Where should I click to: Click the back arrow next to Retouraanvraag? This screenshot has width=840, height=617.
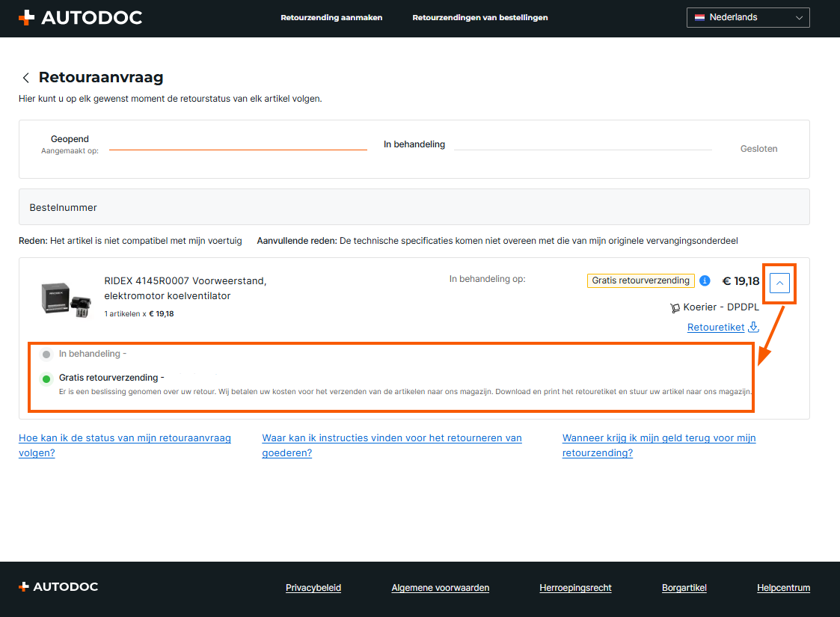click(x=26, y=78)
